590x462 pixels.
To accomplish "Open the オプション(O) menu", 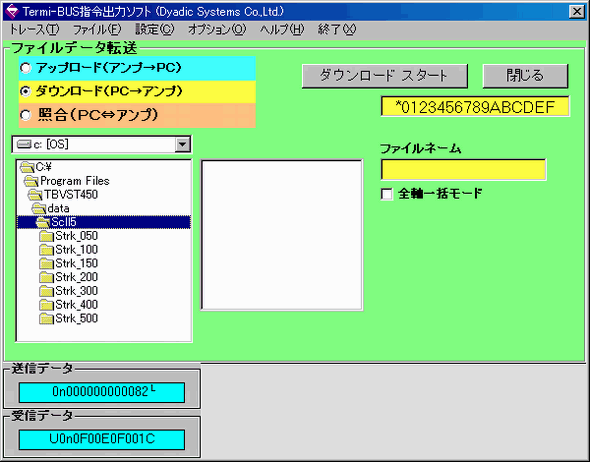I will 217,29.
